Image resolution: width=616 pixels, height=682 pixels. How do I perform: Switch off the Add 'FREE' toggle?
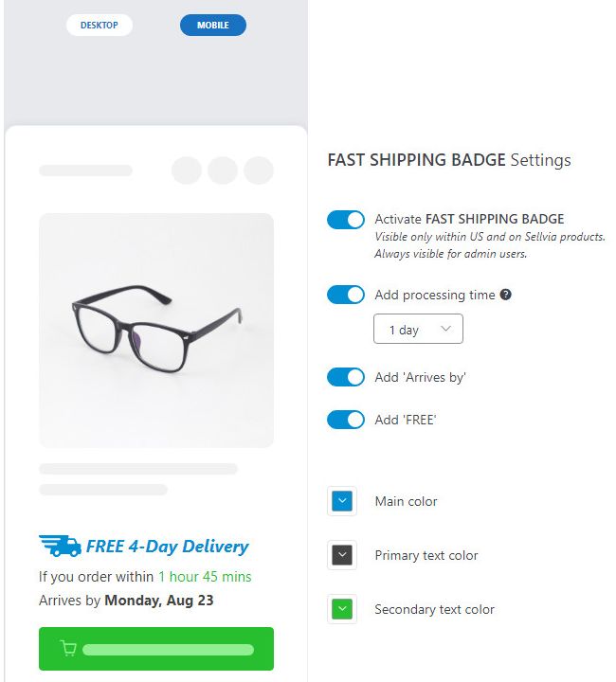click(x=346, y=420)
